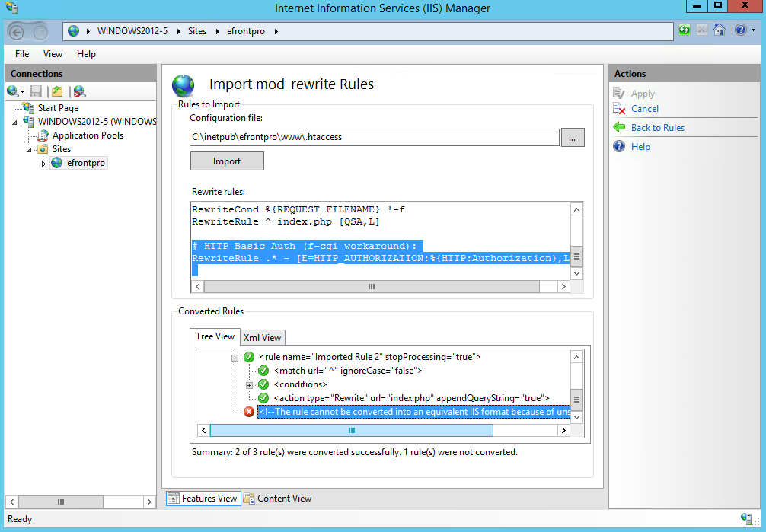The width and height of the screenshot is (766, 532).
Task: Click the Sites folder icon in the tree
Action: (43, 149)
